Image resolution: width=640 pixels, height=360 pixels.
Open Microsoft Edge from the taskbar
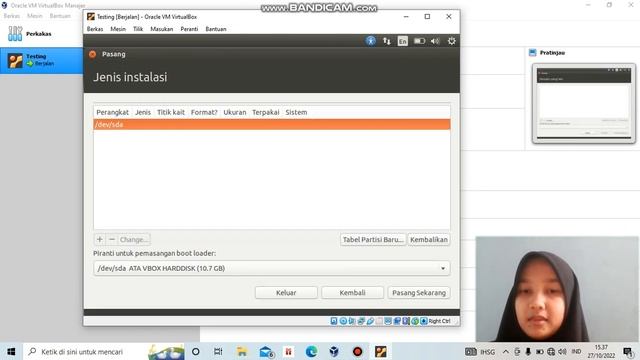pyautogui.click(x=311, y=351)
